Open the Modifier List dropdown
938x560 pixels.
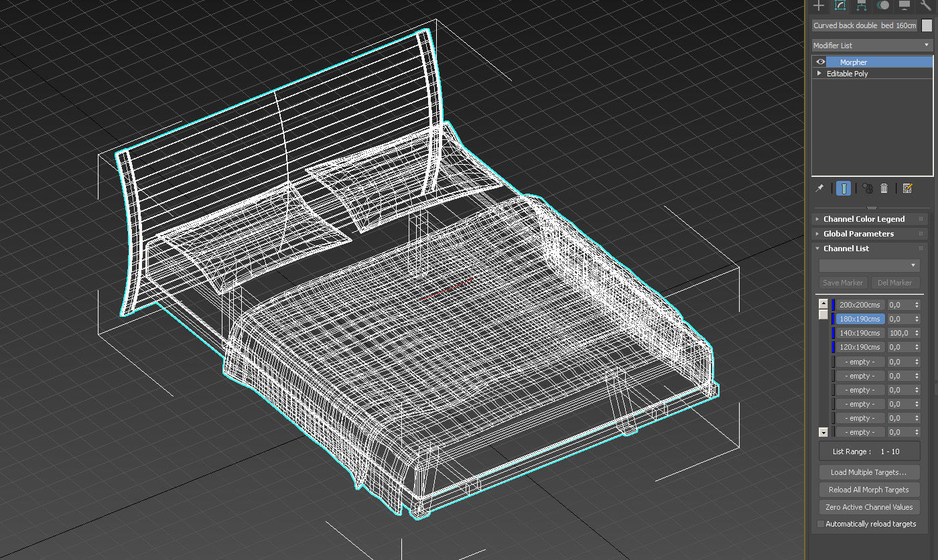pos(872,46)
